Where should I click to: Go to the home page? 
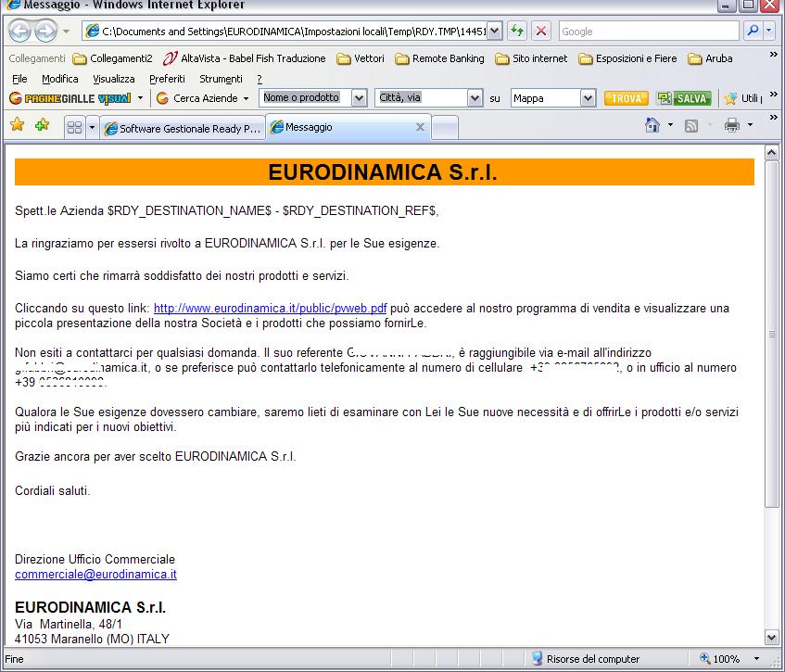pyautogui.click(x=652, y=125)
